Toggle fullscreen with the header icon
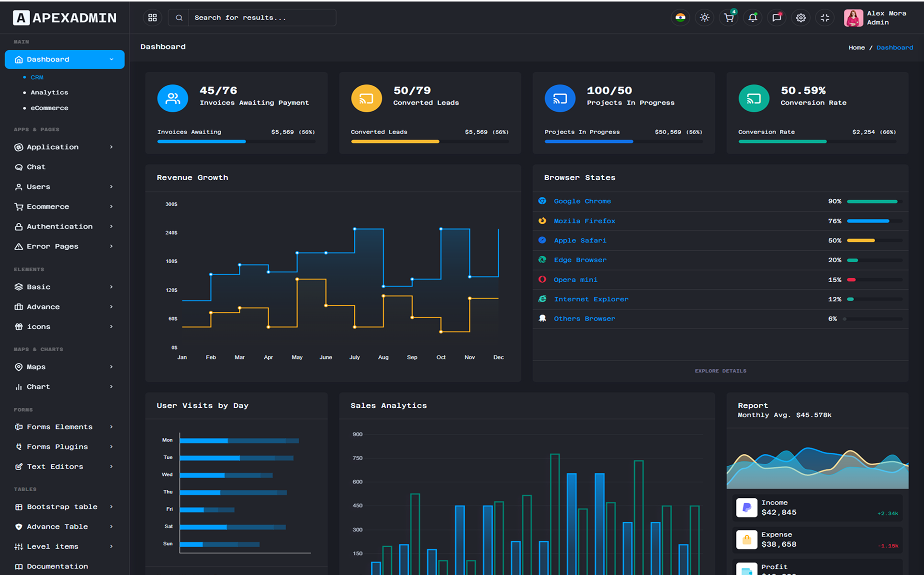This screenshot has height=575, width=924. click(x=825, y=18)
